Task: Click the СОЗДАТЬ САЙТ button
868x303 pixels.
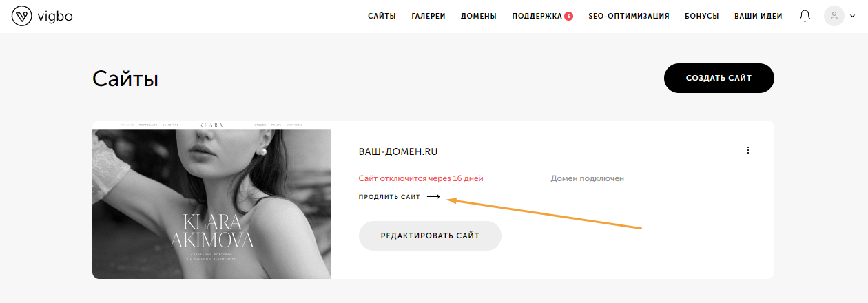Action: [719, 78]
